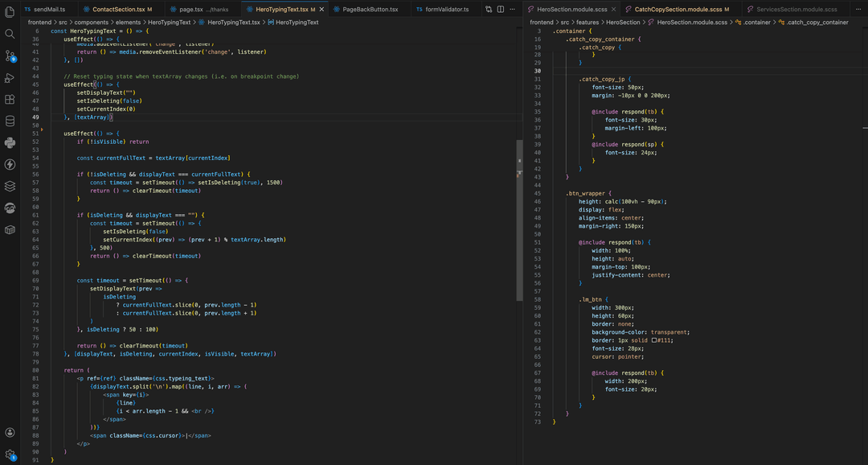Open the Source Control view

point(9,56)
